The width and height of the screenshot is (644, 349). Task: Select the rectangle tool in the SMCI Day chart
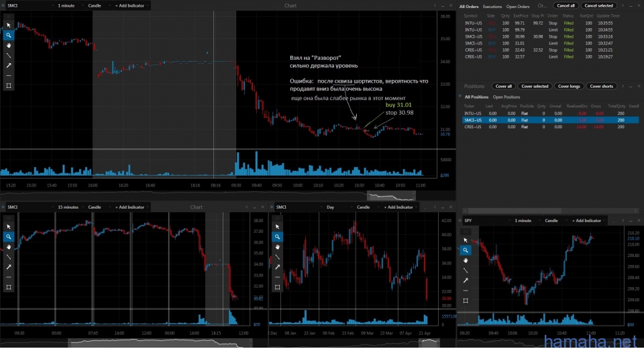[277, 287]
